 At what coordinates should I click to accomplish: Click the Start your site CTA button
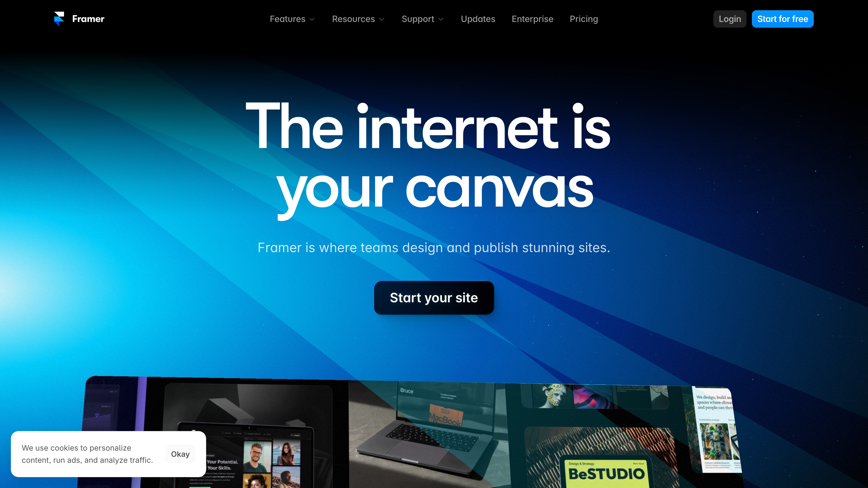tap(434, 297)
